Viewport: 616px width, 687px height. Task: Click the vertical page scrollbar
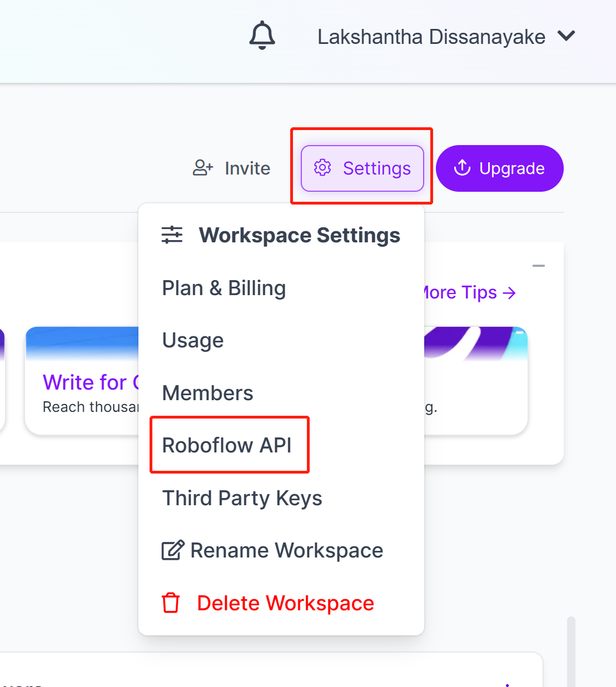point(571,650)
